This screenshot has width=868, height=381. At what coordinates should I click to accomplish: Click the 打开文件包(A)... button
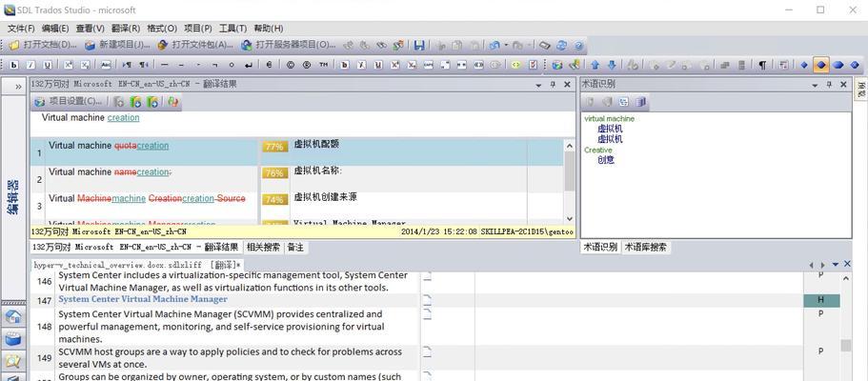(196, 46)
